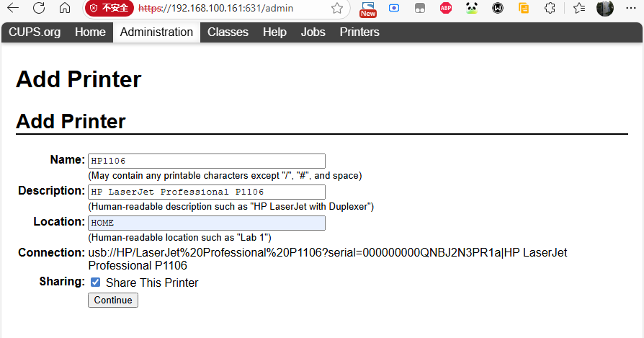This screenshot has width=644, height=338.
Task: Click the Name field containing HP1106
Action: 207,161
